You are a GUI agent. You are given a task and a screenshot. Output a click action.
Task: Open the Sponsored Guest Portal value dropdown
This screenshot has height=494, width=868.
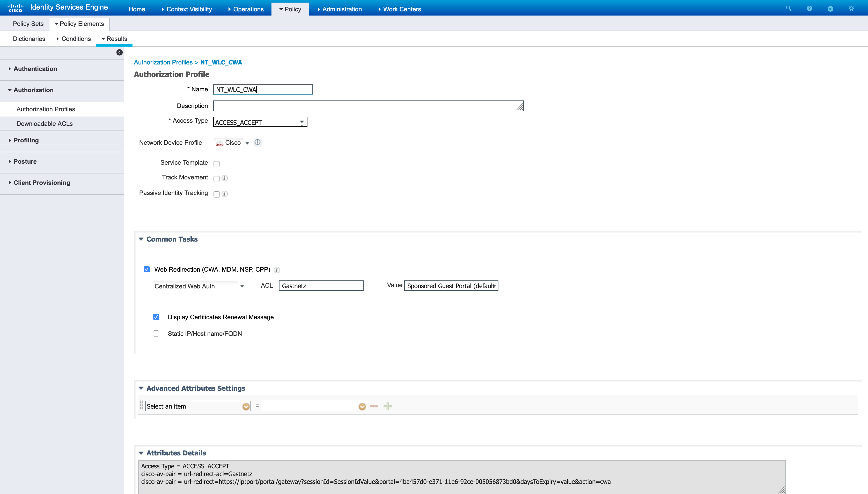451,286
